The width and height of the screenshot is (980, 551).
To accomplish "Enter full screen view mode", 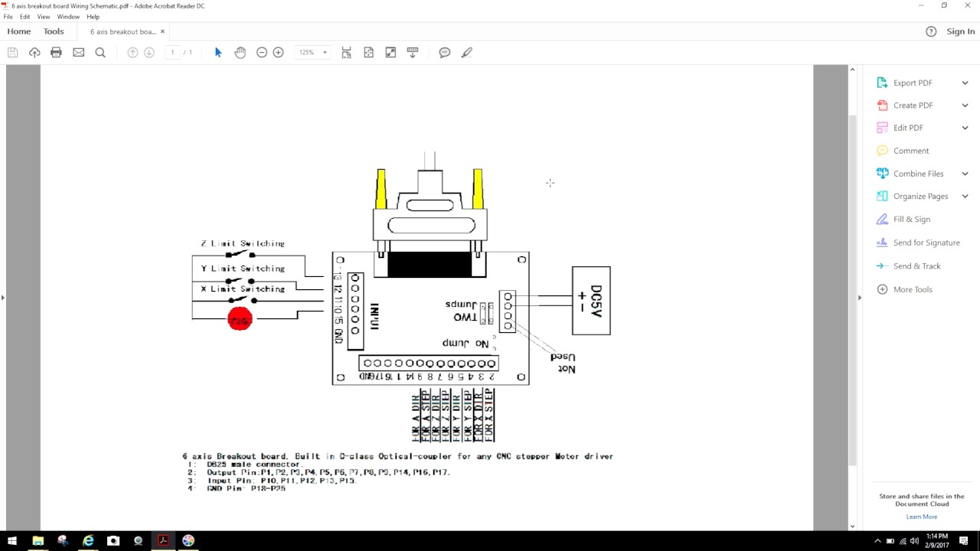I will click(x=390, y=52).
